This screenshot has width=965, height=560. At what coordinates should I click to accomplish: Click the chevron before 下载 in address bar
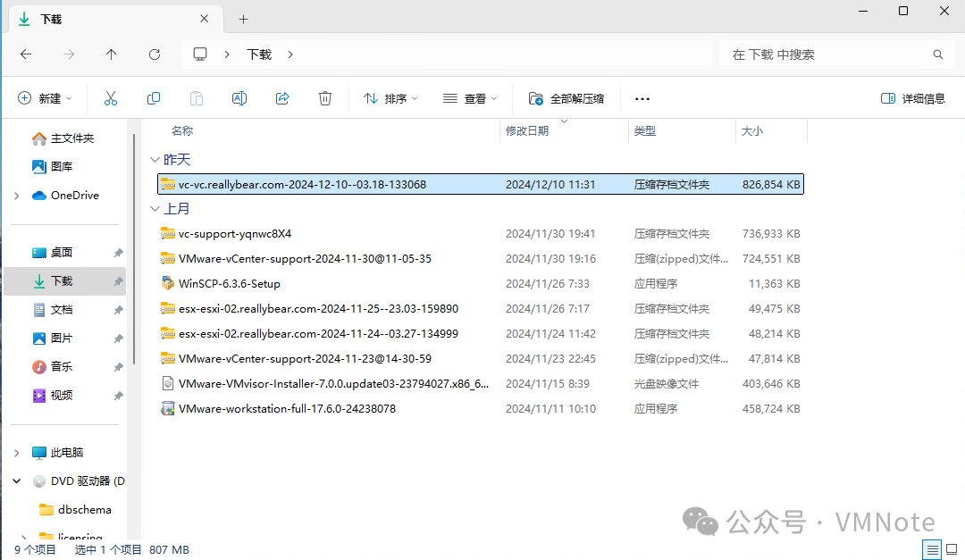227,54
